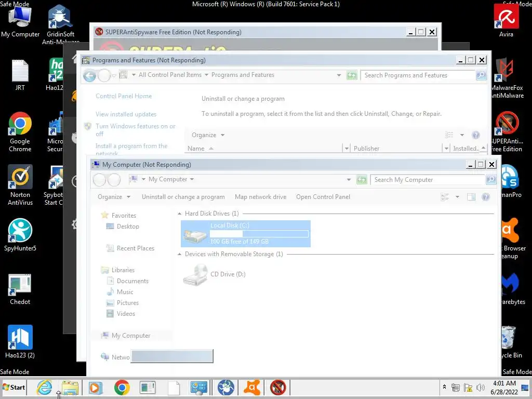Click Map network drive in toolbar
Image resolution: width=532 pixels, height=399 pixels.
261,197
